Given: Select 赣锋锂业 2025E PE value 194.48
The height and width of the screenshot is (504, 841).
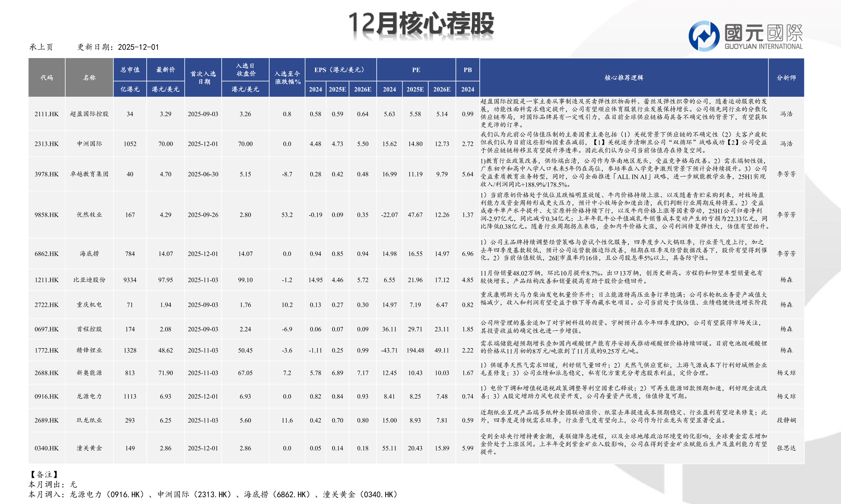Looking at the screenshot, I should [x=415, y=351].
